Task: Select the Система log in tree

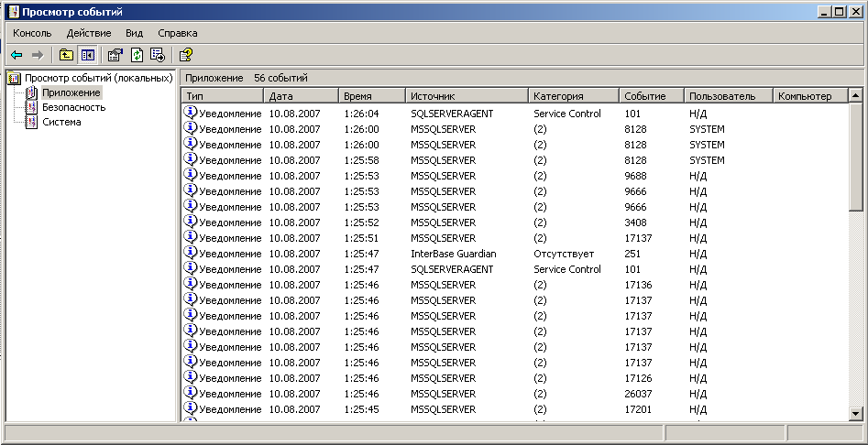Action: [x=60, y=122]
